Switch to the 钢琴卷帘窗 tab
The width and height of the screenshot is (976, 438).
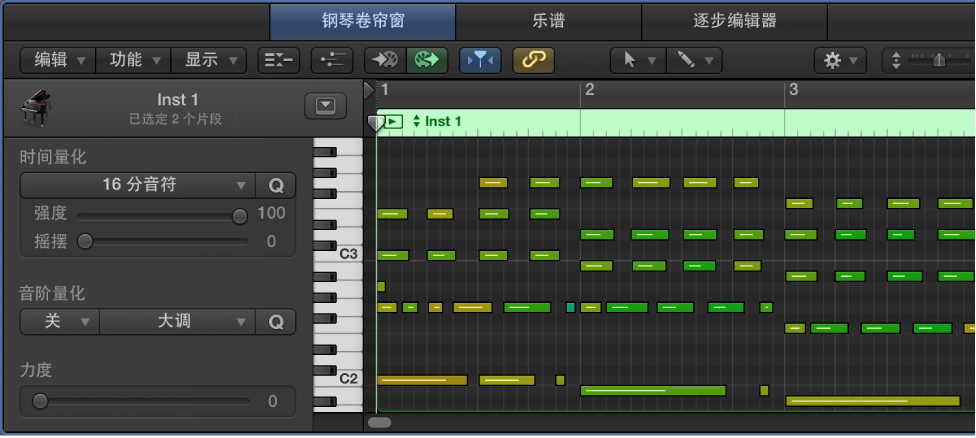tap(363, 21)
